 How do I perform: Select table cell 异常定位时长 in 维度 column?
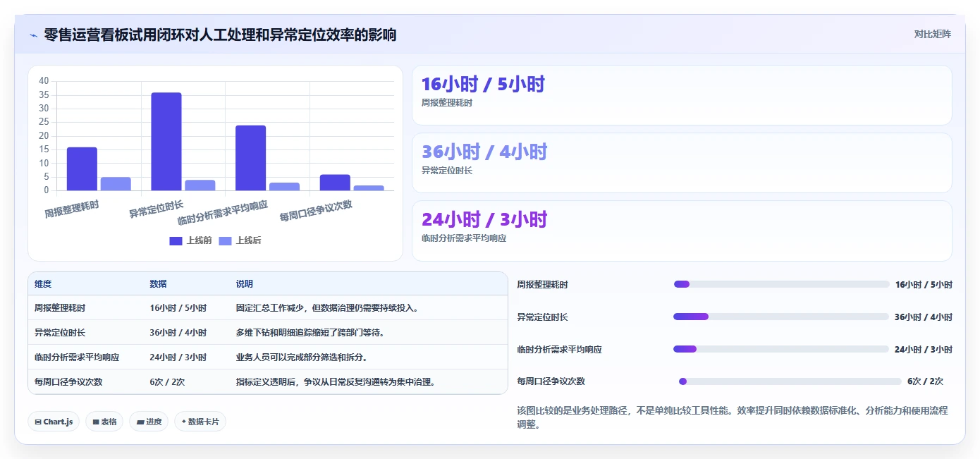(x=60, y=333)
